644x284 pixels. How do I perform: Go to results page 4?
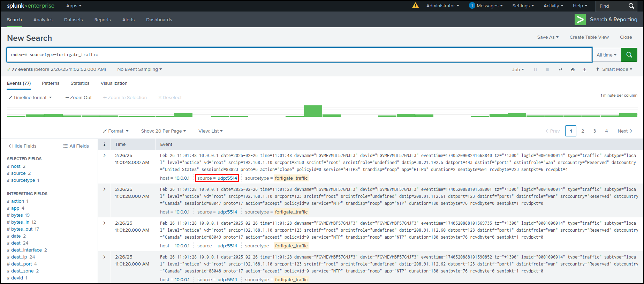(606, 131)
